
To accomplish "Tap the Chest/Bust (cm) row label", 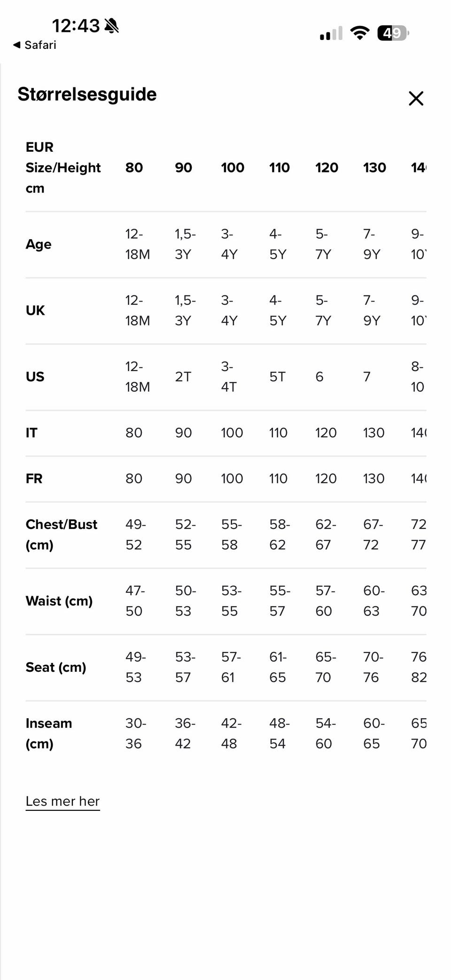I will click(62, 535).
